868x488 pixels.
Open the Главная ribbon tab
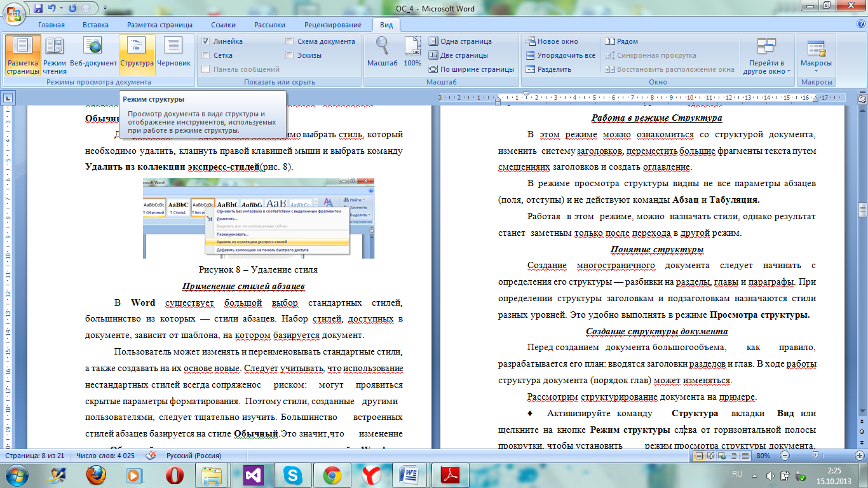tap(51, 25)
